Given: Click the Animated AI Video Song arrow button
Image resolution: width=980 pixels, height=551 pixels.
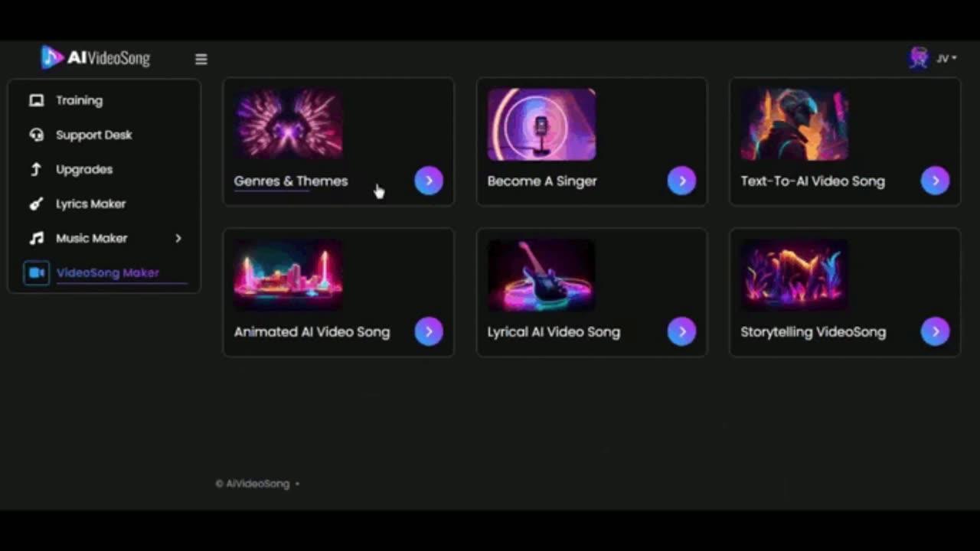Looking at the screenshot, I should tap(429, 331).
